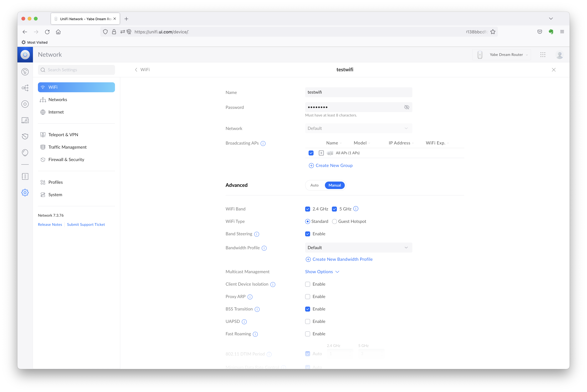Viewport: 587px width, 392px height.
Task: Switch Advanced mode to Manual
Action: coord(335,185)
